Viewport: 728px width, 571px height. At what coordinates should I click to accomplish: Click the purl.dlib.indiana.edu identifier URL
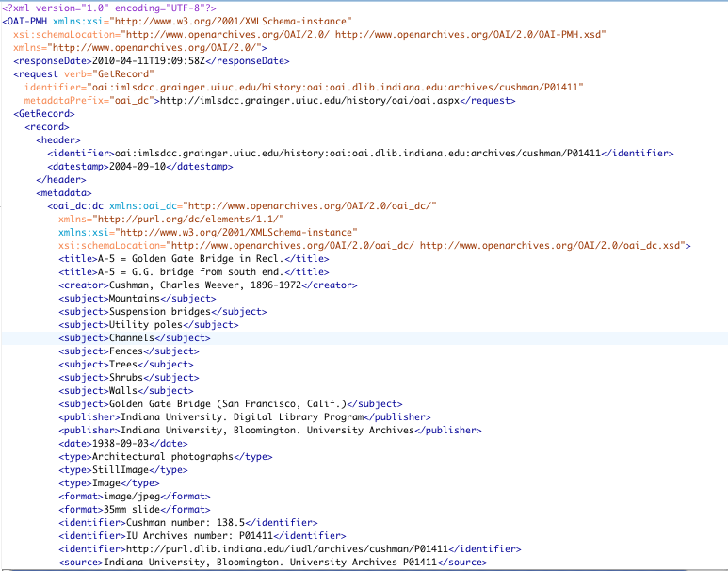click(x=287, y=549)
